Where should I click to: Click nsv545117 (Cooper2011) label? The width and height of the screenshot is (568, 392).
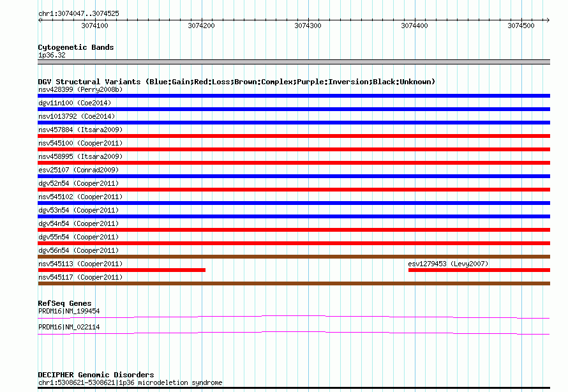pos(80,277)
